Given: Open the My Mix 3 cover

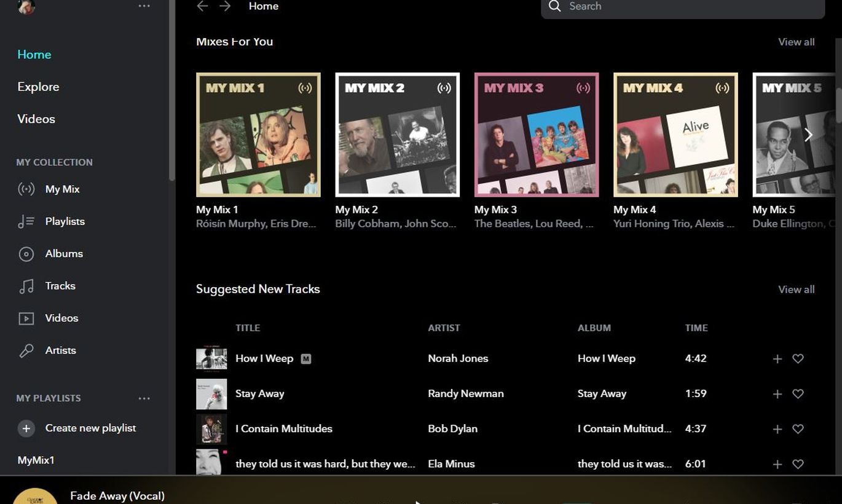Looking at the screenshot, I should pos(537,135).
